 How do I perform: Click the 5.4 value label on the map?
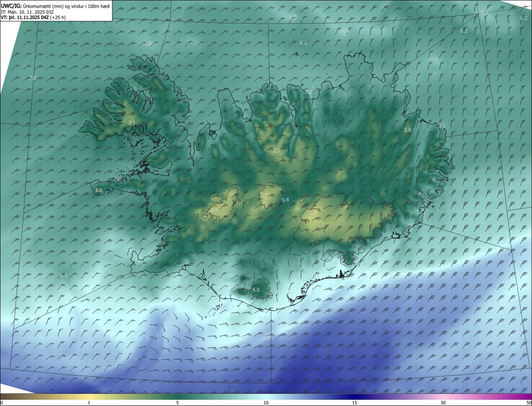coord(285,200)
